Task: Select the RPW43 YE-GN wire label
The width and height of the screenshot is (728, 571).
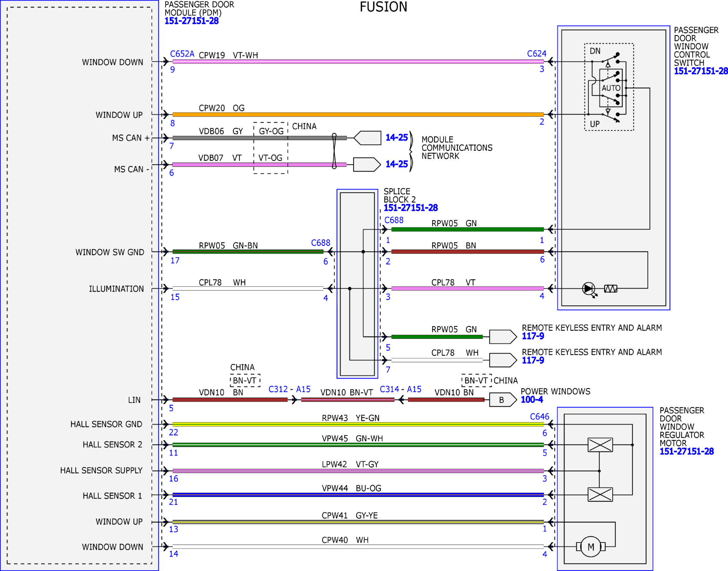Action: [351, 418]
